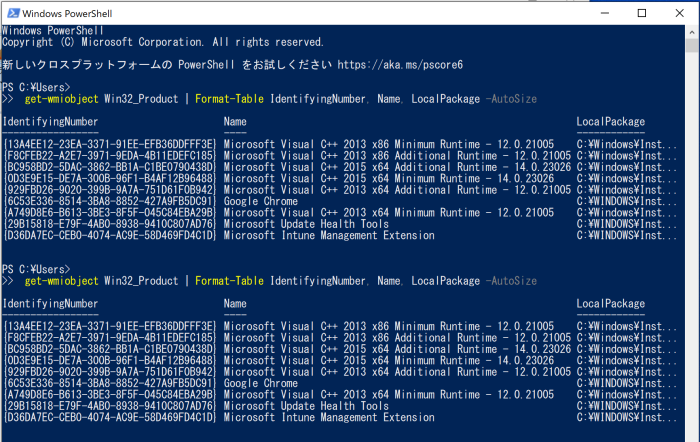Click the Name header of second table
The image size is (700, 442).
coord(235,304)
